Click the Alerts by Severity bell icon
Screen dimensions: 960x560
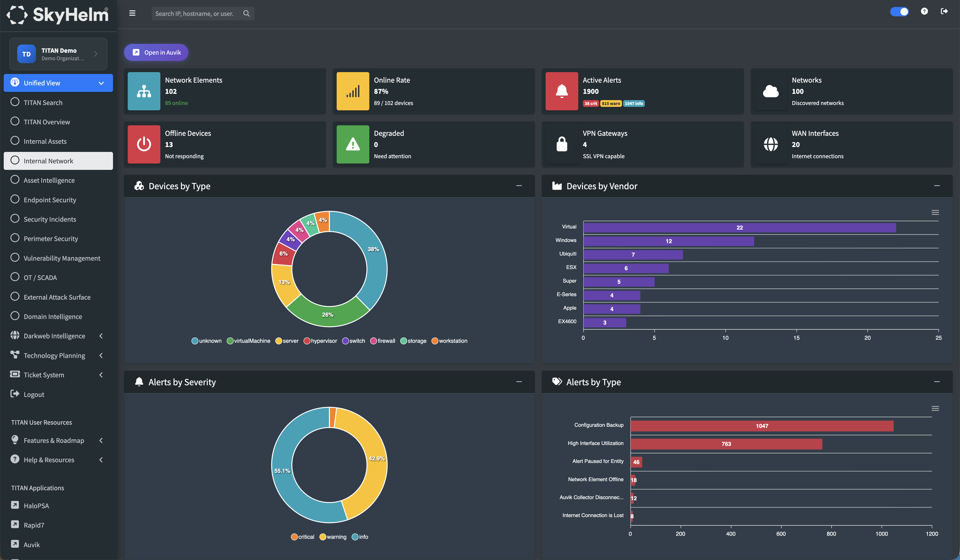139,382
